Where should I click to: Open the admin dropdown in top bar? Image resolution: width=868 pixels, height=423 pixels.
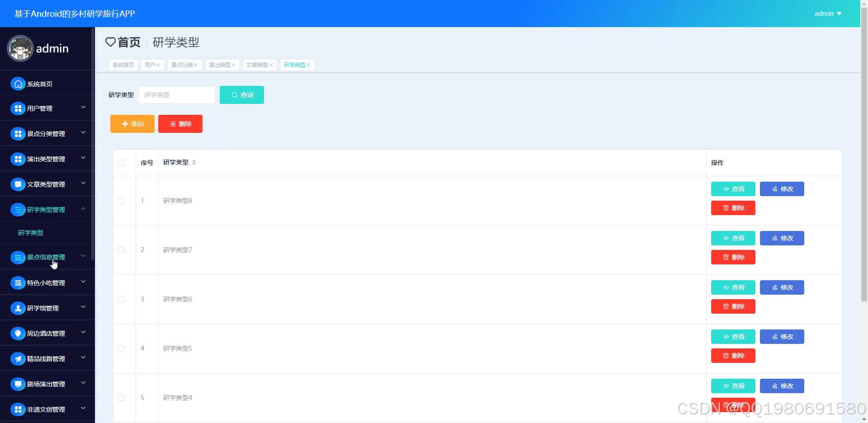pos(828,14)
